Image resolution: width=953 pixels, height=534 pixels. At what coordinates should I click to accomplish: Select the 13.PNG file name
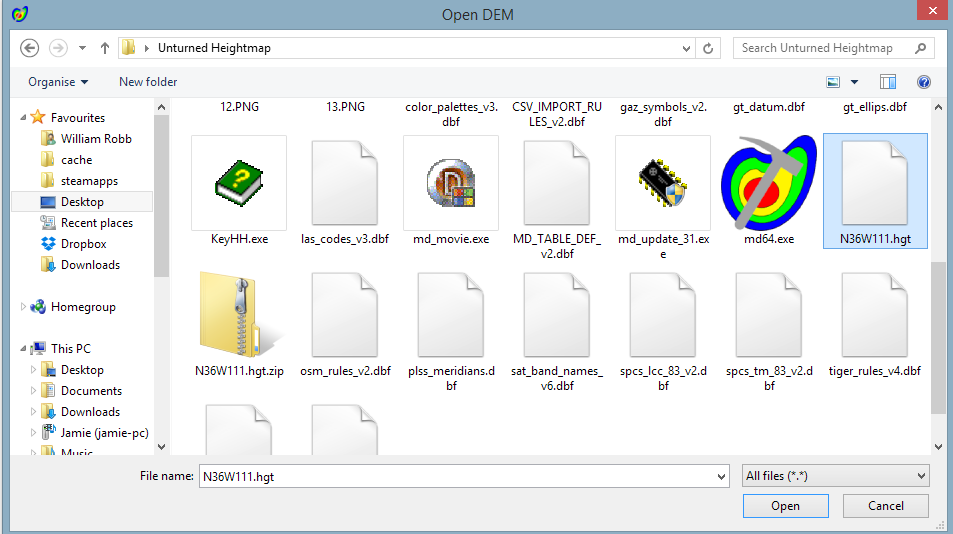coord(345,107)
